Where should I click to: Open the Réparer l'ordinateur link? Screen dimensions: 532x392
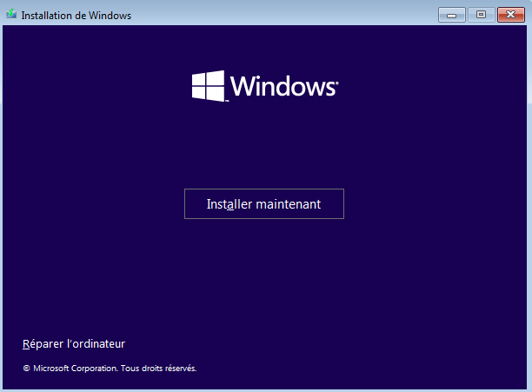(74, 344)
